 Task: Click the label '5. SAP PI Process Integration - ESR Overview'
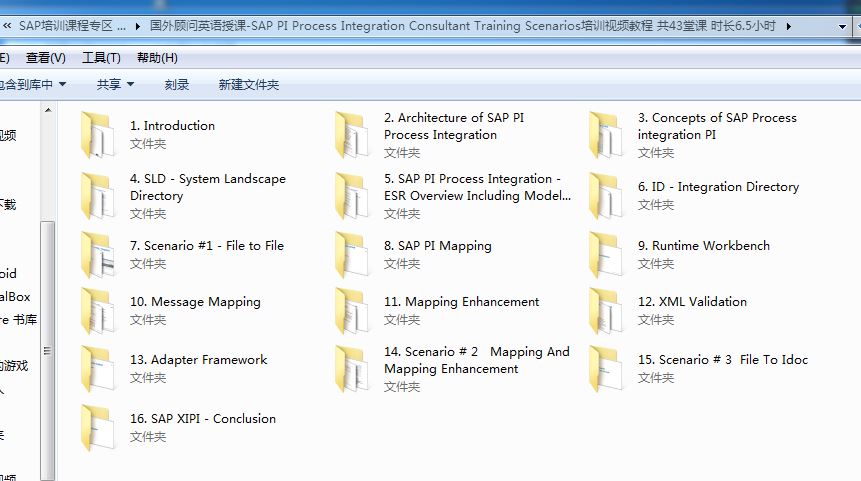(x=477, y=187)
